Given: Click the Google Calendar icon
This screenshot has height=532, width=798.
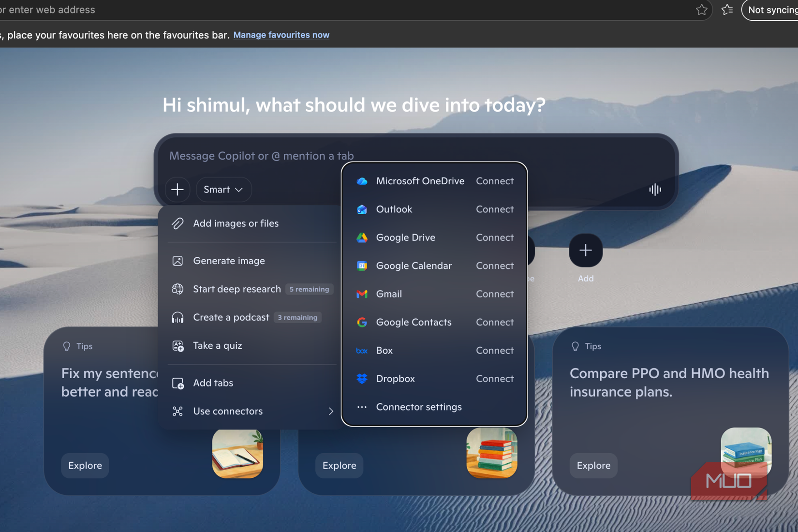Looking at the screenshot, I should (x=362, y=266).
